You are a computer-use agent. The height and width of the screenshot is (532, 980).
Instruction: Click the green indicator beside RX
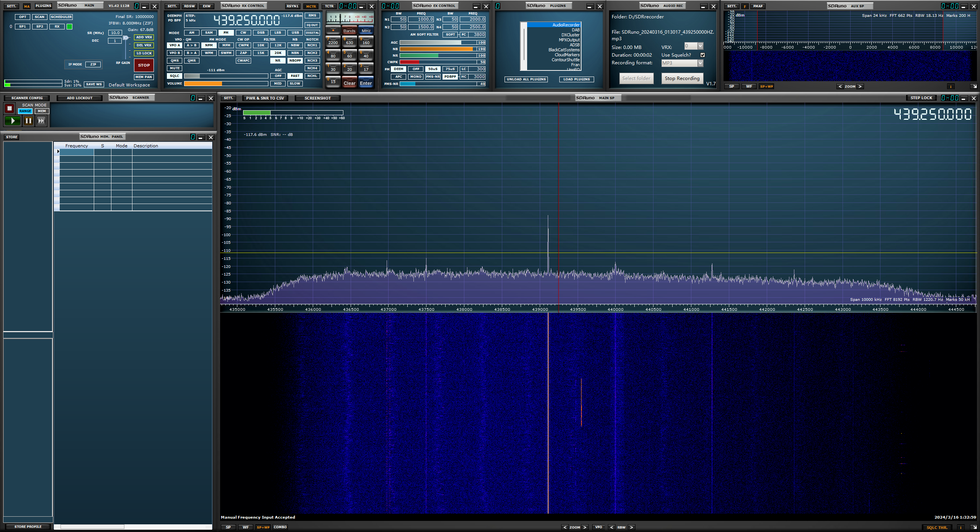[69, 27]
